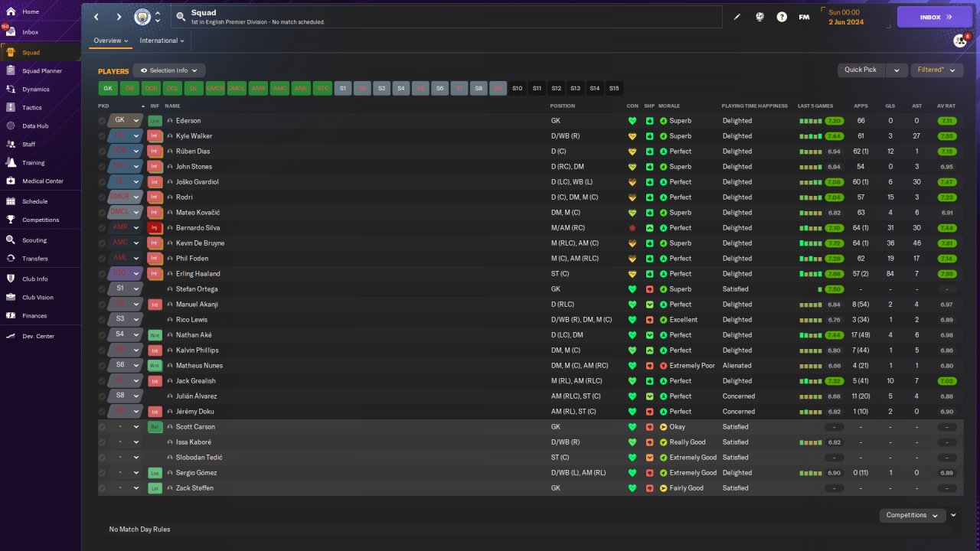This screenshot has height=551, width=980.
Task: Open the world globe icon
Action: coord(759,17)
